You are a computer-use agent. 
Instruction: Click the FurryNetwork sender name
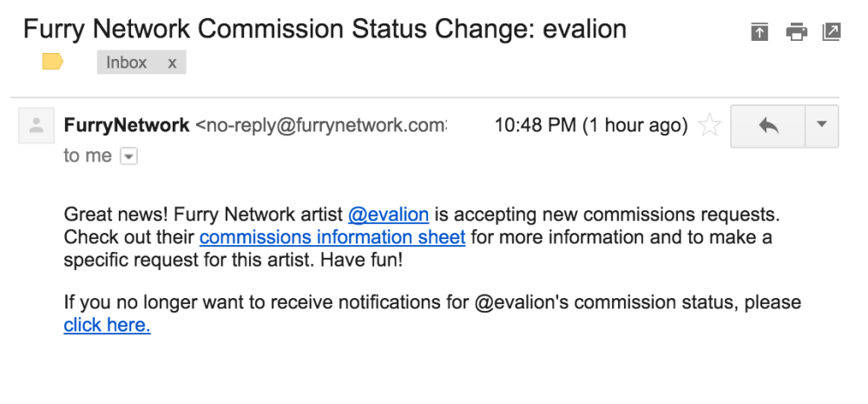(127, 126)
